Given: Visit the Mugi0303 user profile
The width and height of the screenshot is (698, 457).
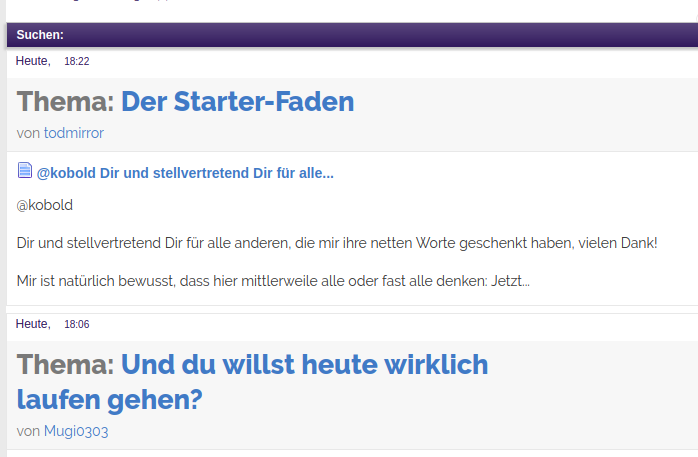Looking at the screenshot, I should 76,431.
